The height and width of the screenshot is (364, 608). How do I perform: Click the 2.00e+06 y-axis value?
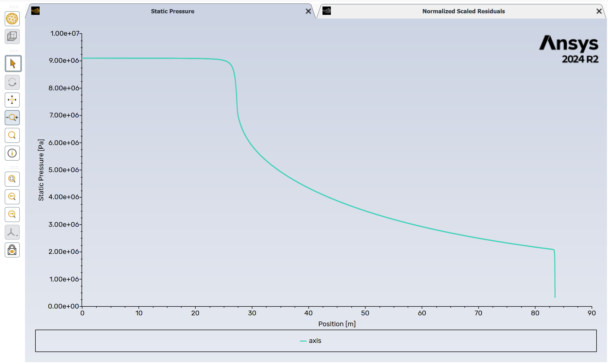tap(64, 252)
